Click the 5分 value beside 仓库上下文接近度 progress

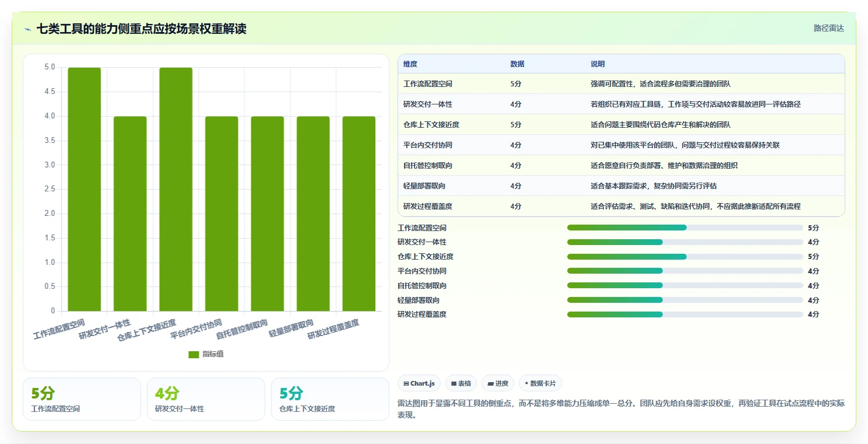(x=813, y=257)
